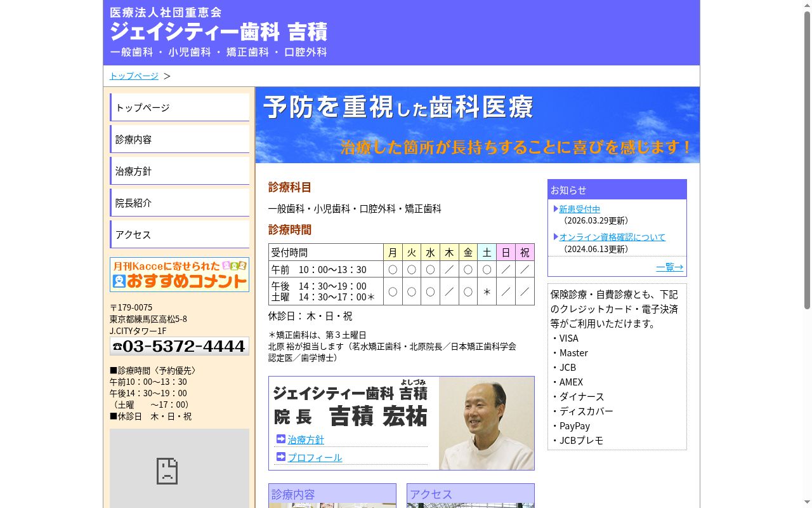Click the アクセス card header at bottom

tap(471, 493)
